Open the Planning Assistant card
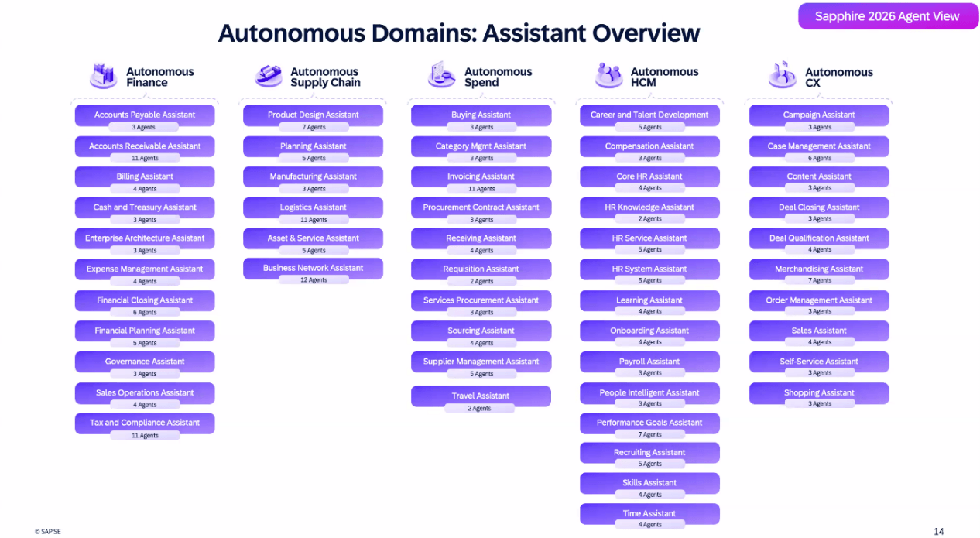Viewport: 980px width, 538px height. [x=313, y=146]
